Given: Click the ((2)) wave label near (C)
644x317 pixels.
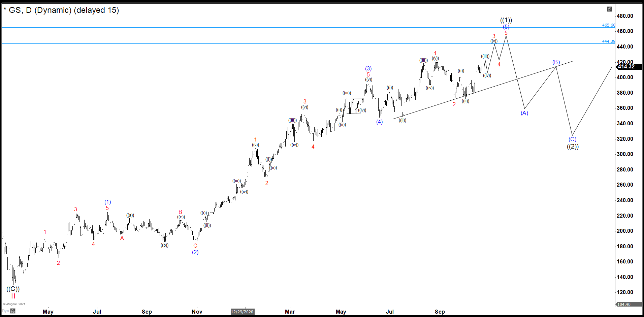Looking at the screenshot, I should 573,146.
